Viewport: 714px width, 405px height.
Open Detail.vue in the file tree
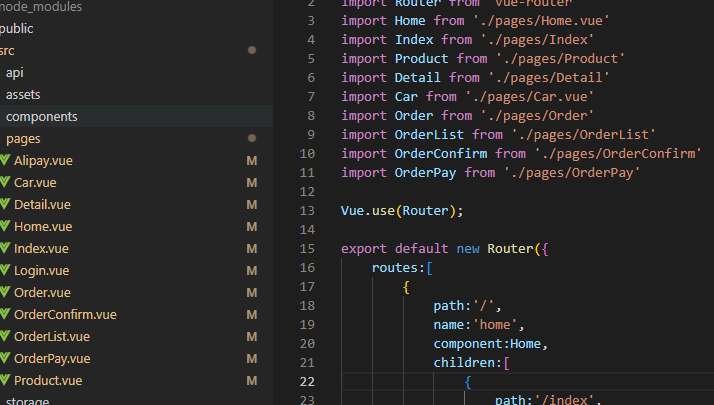click(x=42, y=205)
